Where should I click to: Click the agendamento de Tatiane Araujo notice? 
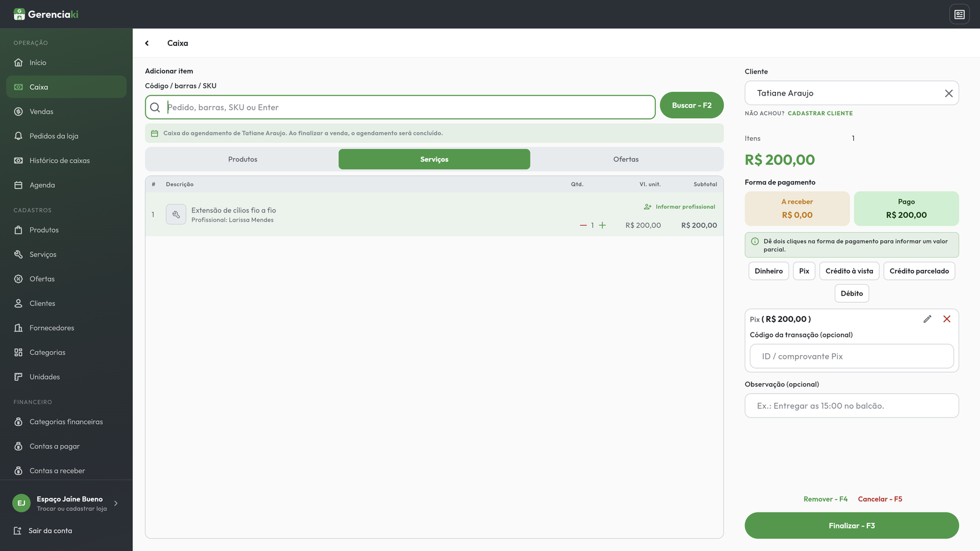tap(434, 133)
